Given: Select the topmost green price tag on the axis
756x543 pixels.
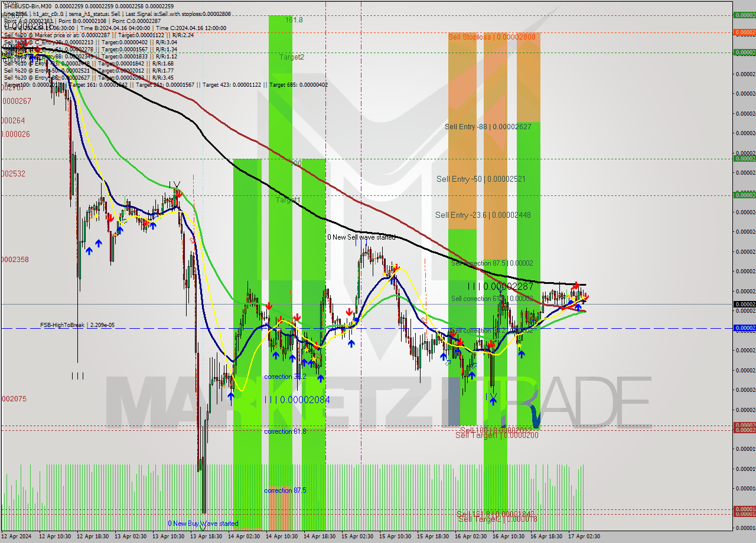Looking at the screenshot, I should click(744, 15).
